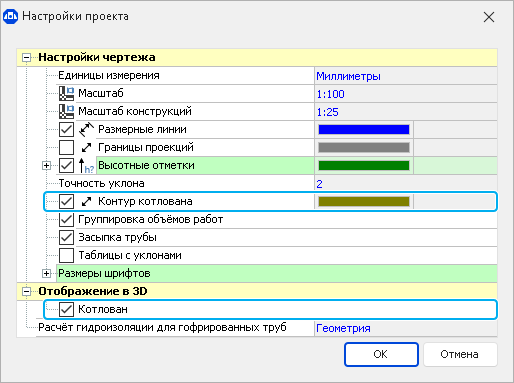Click the Высотные отметки height mark icon
514x383 pixels.
point(86,166)
